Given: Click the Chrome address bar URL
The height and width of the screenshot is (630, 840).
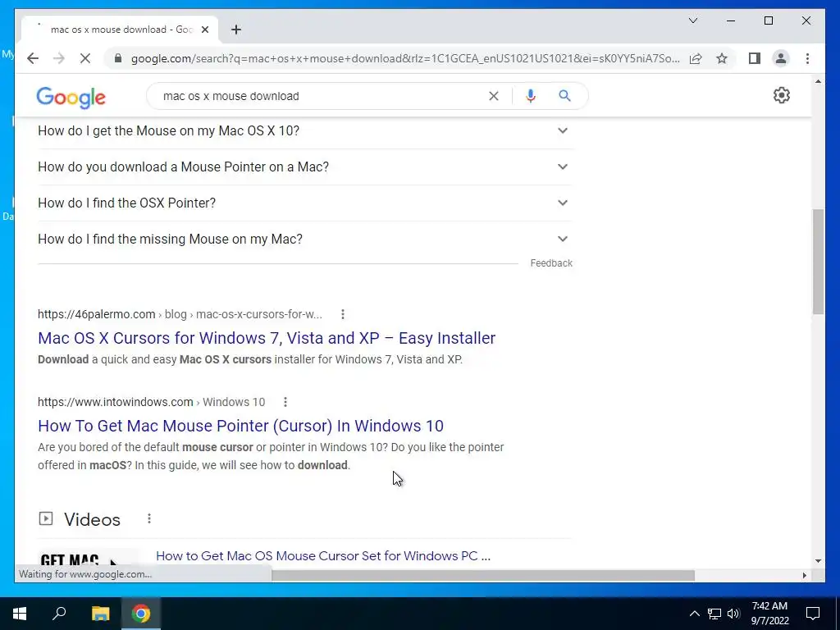Looking at the screenshot, I should click(405, 58).
